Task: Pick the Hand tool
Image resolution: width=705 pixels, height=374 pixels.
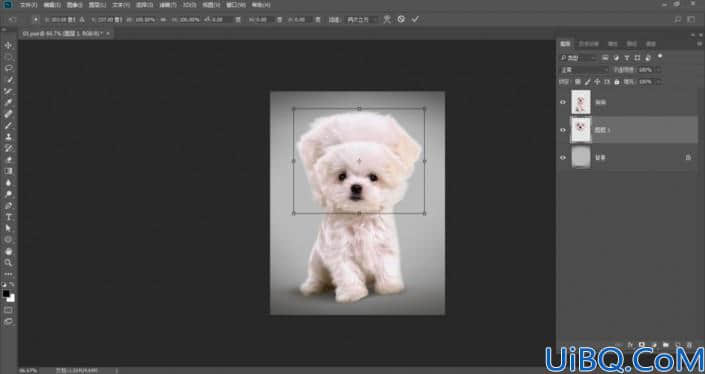Action: pyautogui.click(x=8, y=251)
